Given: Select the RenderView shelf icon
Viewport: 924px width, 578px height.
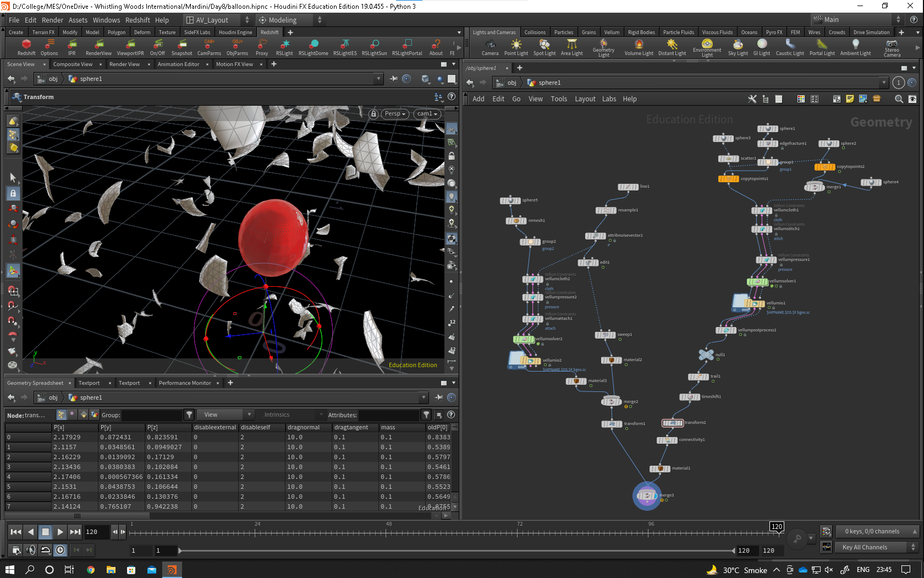Looking at the screenshot, I should [x=98, y=47].
